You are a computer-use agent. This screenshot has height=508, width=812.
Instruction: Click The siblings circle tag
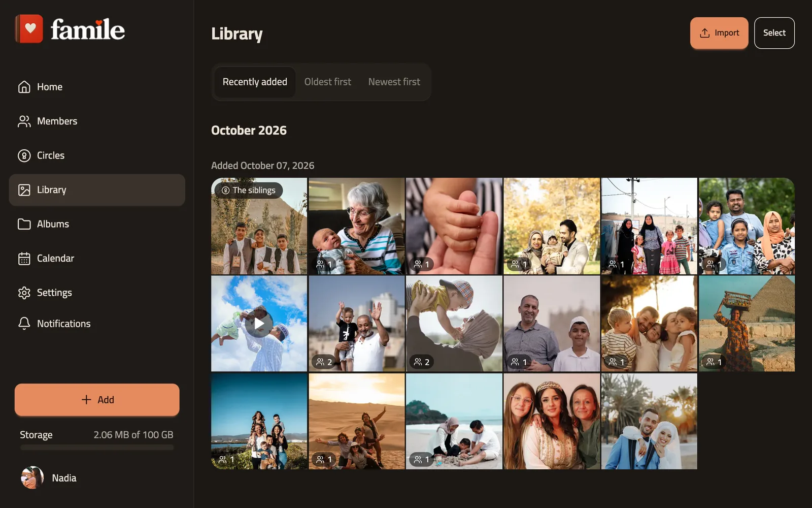(249, 190)
